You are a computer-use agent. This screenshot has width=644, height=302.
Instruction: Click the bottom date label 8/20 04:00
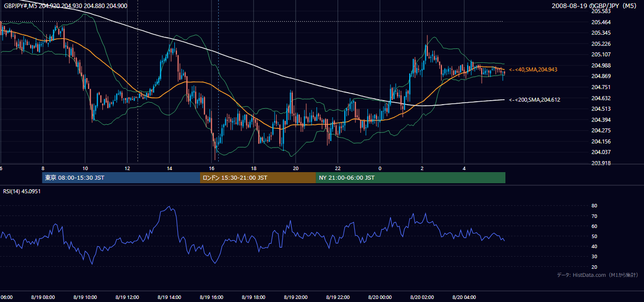(x=464, y=297)
